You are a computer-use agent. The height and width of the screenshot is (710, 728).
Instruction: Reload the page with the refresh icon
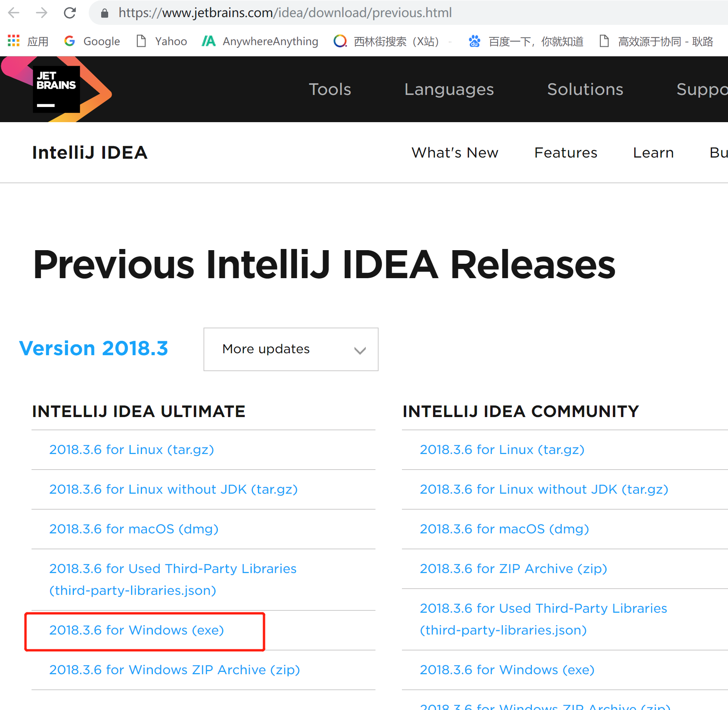[69, 13]
